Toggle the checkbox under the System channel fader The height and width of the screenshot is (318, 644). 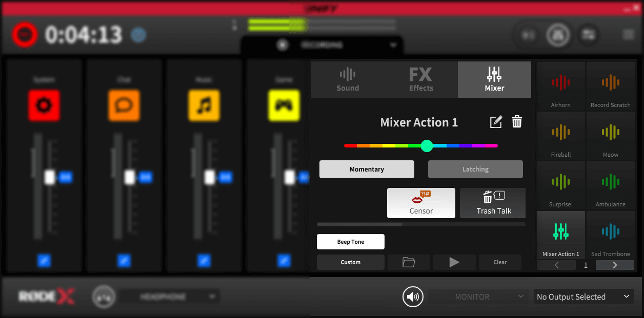44,259
